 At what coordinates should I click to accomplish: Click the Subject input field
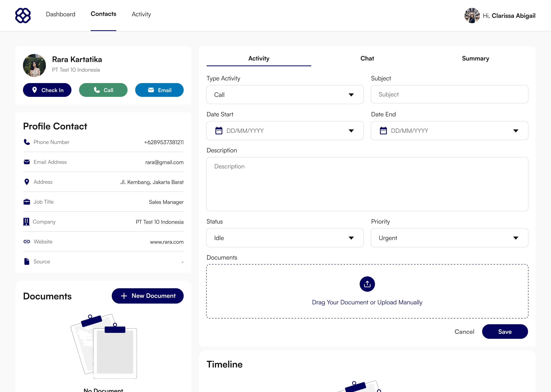[449, 94]
